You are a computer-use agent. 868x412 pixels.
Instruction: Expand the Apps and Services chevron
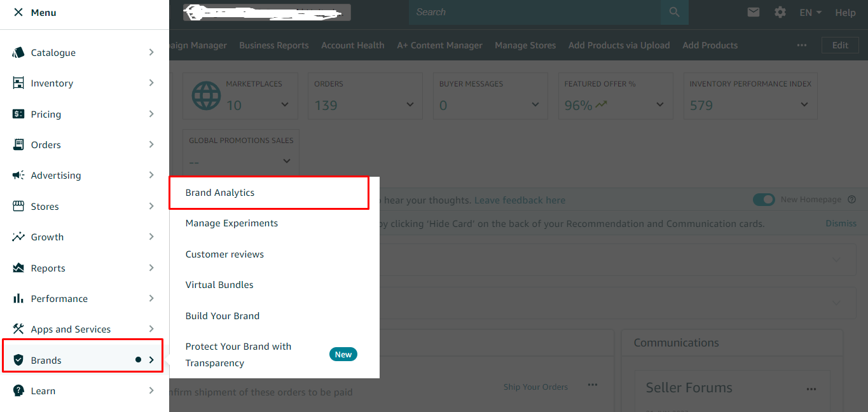pyautogui.click(x=151, y=329)
